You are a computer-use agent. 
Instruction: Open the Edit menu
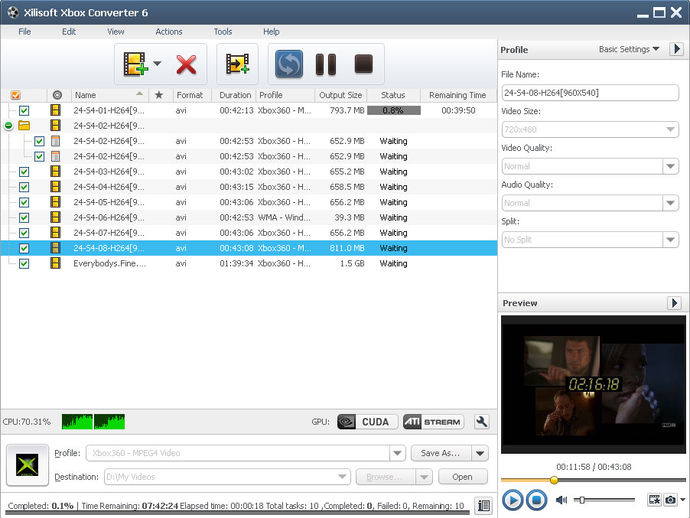tap(69, 32)
